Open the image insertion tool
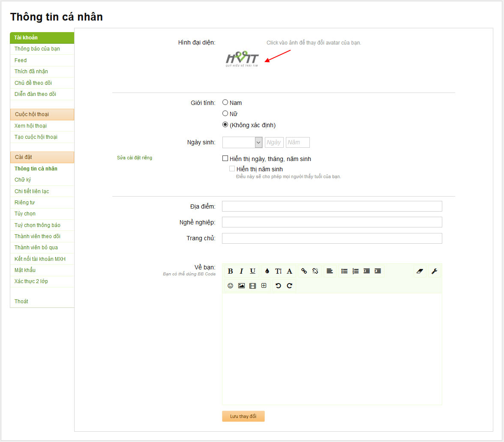This screenshot has height=442, width=504. pos(241,286)
